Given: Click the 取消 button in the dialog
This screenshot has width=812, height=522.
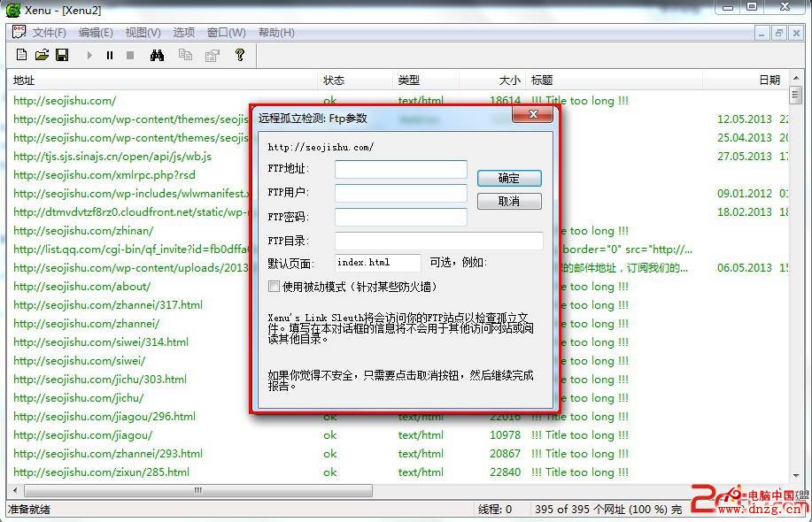Looking at the screenshot, I should point(509,202).
